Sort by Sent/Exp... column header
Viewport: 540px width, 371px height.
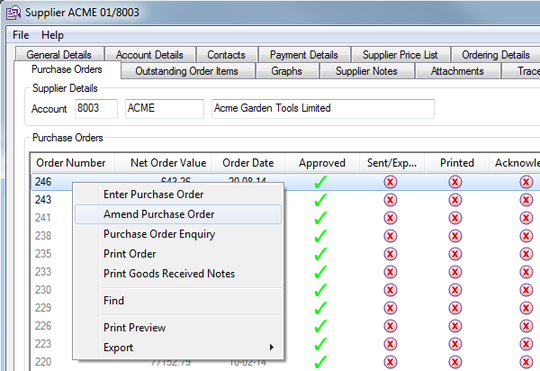click(x=392, y=163)
